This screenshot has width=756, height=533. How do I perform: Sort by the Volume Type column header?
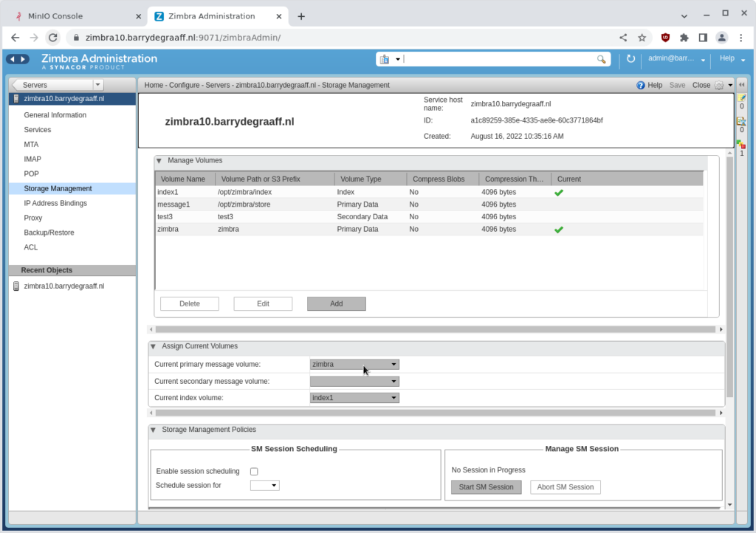(x=371, y=179)
